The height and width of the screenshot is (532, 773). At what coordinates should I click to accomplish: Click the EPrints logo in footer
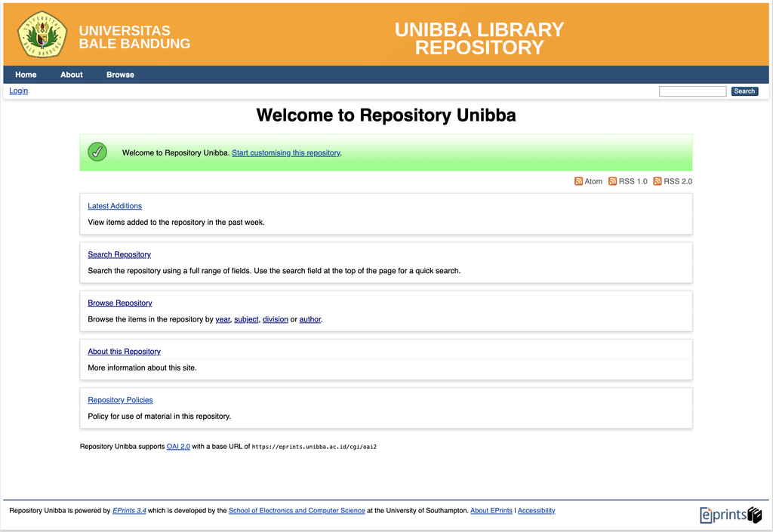click(x=731, y=515)
